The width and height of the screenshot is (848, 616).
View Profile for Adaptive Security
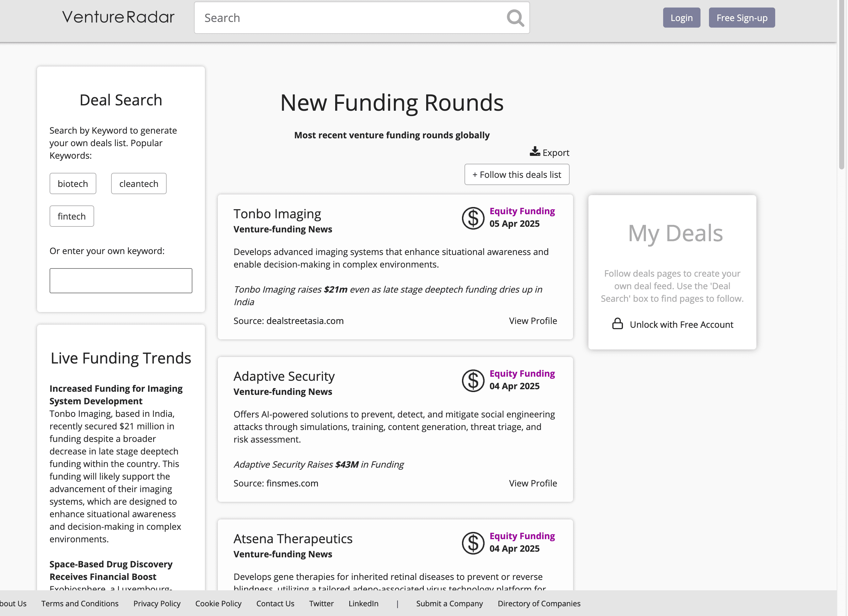click(x=533, y=483)
